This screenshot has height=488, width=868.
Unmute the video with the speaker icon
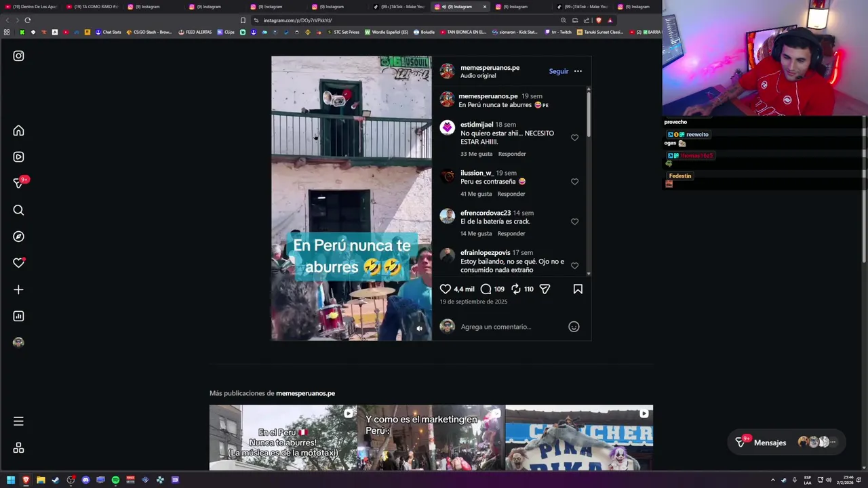pos(419,329)
